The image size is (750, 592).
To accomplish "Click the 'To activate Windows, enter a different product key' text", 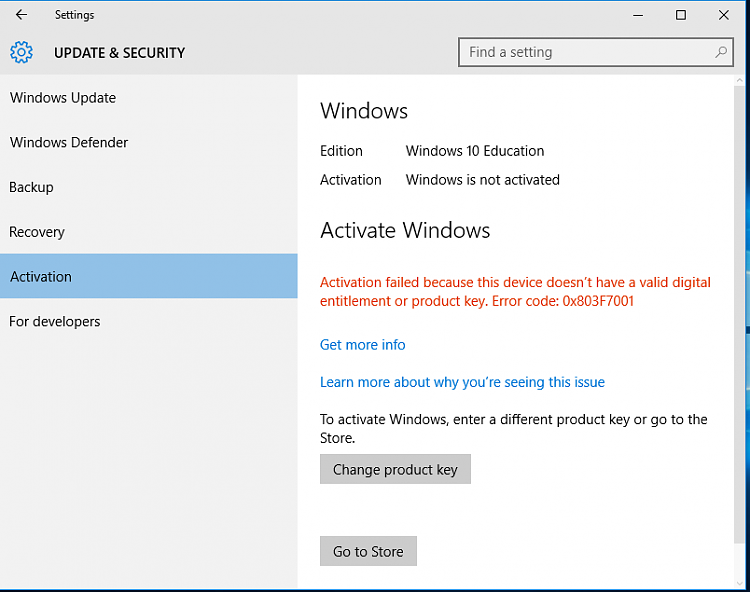I will point(475,419).
